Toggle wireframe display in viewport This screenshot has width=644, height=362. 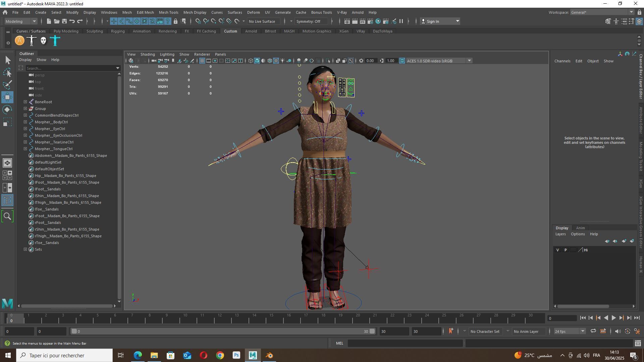point(251,61)
